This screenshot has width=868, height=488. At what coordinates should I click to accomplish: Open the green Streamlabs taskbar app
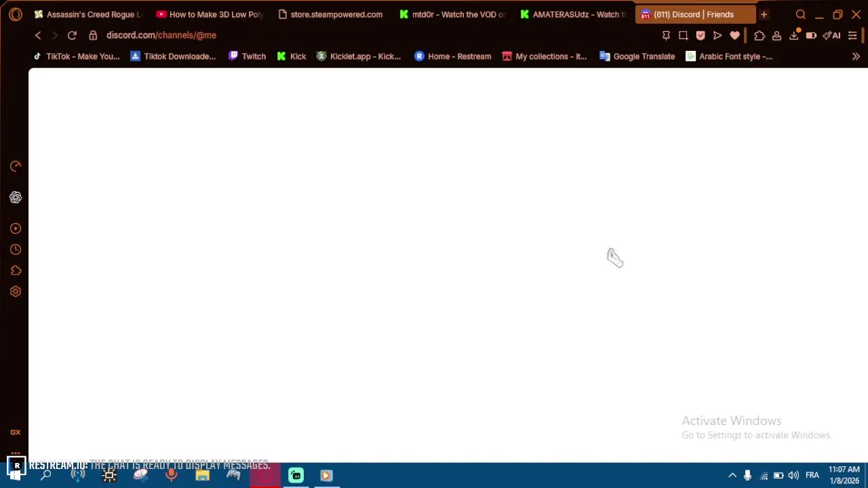coord(296,475)
